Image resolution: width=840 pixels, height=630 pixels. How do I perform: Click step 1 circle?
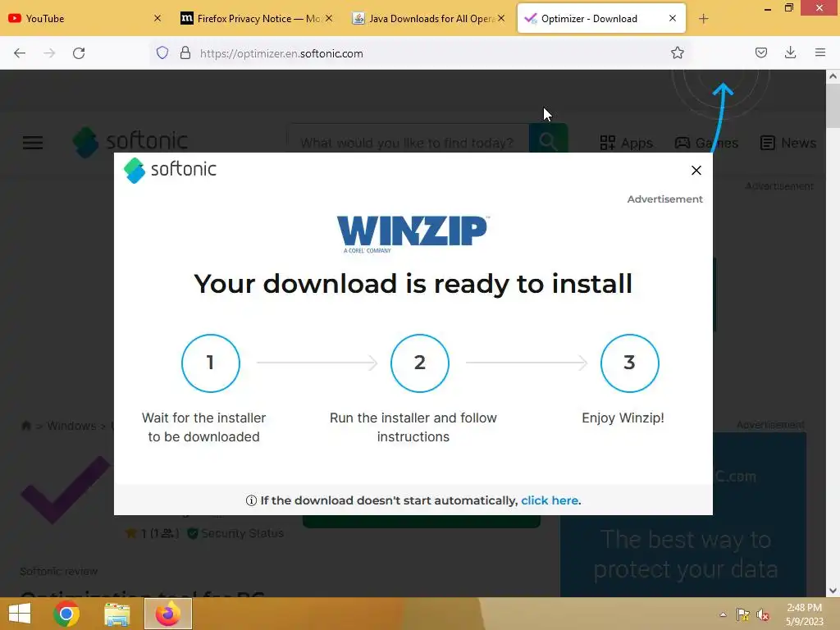(211, 363)
